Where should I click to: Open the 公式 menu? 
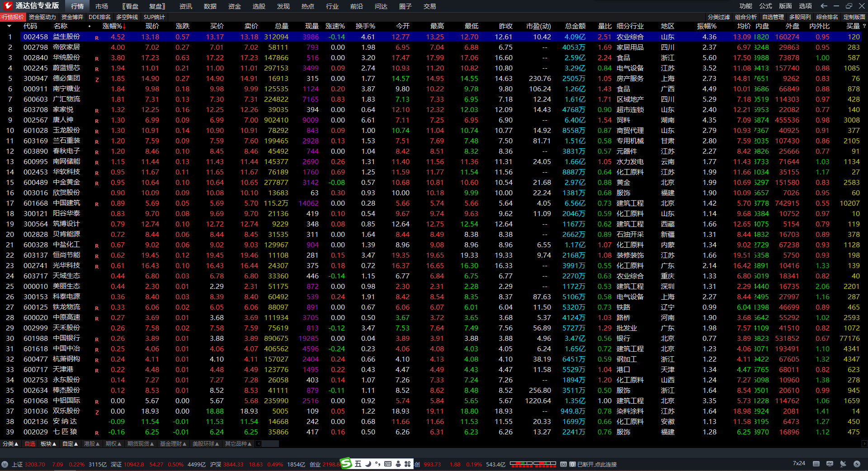(766, 6)
